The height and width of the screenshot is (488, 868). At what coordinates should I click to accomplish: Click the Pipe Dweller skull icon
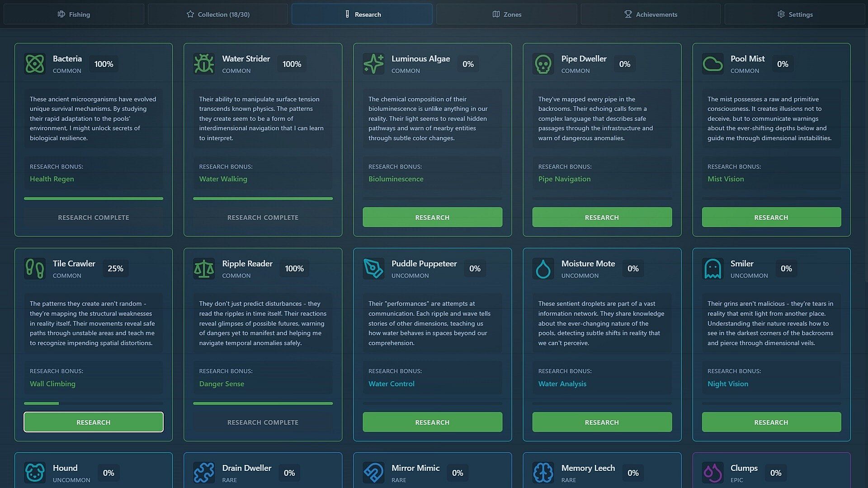pyautogui.click(x=543, y=64)
